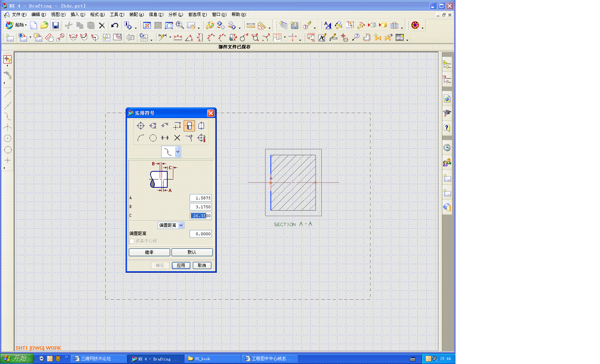Click the A value input field

[x=201, y=198]
